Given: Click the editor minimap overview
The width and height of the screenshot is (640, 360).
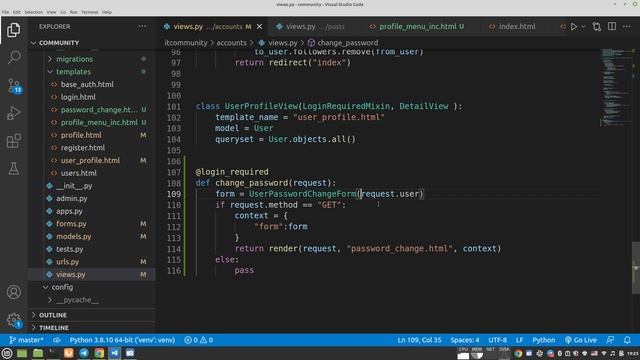Looking at the screenshot, I should click(616, 88).
